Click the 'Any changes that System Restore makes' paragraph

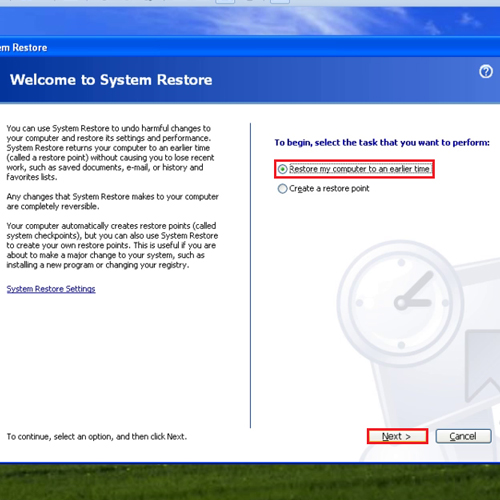[112, 201]
